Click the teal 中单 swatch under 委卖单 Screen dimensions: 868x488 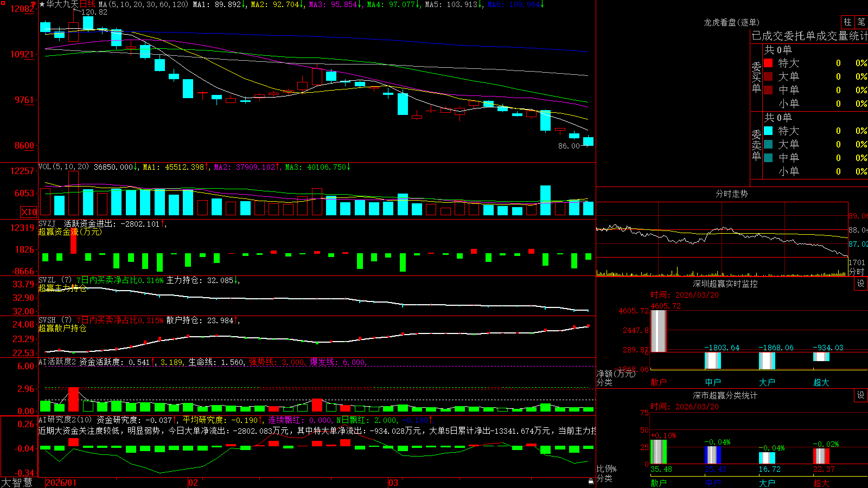(x=768, y=158)
